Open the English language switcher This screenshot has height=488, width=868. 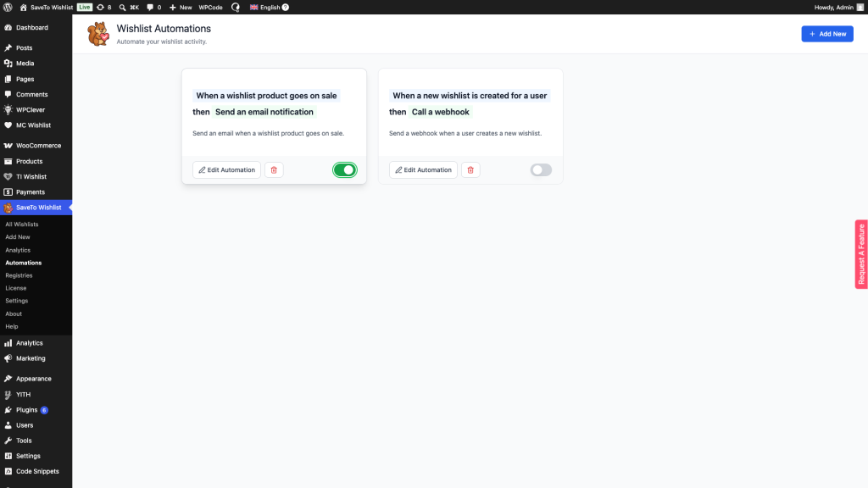pos(265,7)
